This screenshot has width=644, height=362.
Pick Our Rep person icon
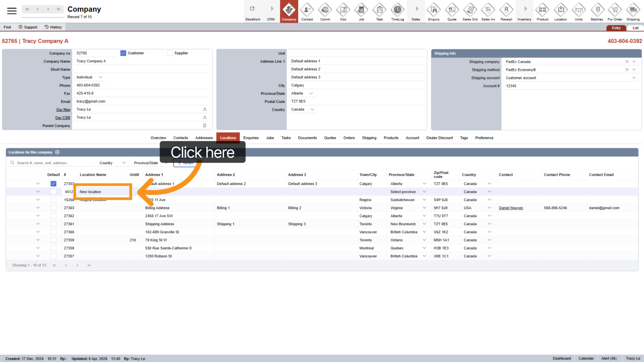pyautogui.click(x=205, y=110)
